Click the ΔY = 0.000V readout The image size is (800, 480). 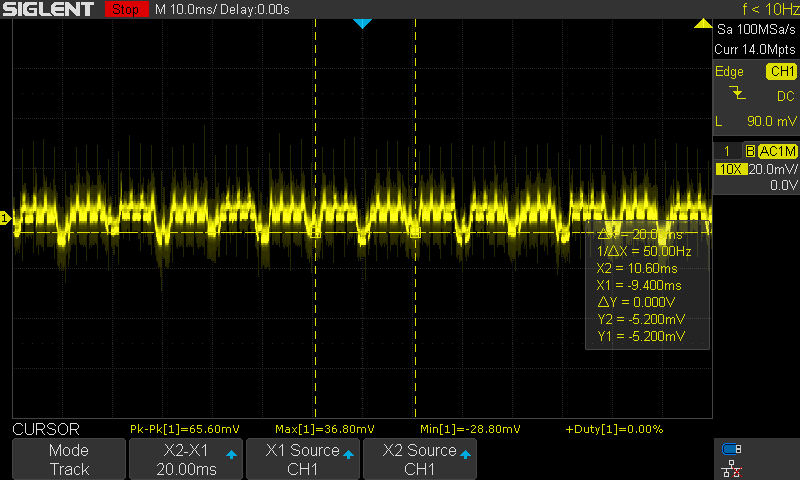pyautogui.click(x=636, y=302)
